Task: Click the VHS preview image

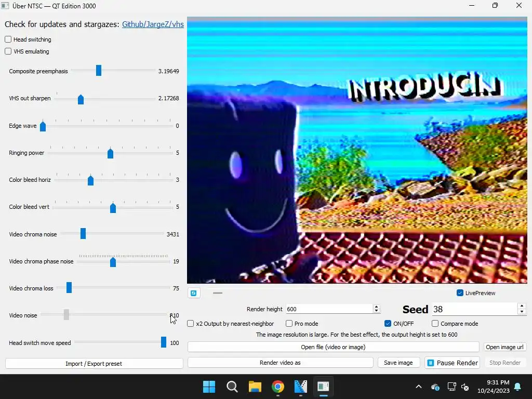Action: coord(357,150)
